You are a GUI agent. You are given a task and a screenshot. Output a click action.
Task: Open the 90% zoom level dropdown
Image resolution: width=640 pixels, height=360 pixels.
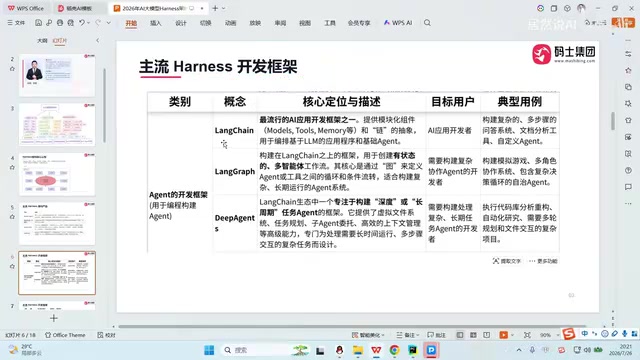pyautogui.click(x=549, y=335)
